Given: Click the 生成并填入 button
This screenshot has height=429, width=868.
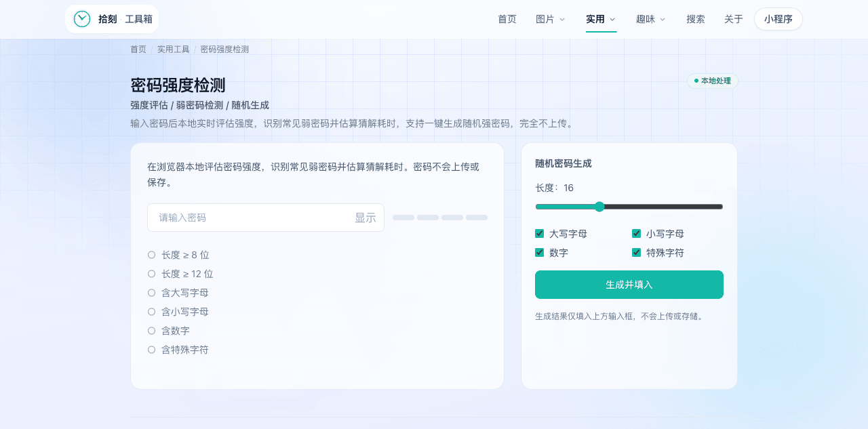Looking at the screenshot, I should [x=629, y=285].
